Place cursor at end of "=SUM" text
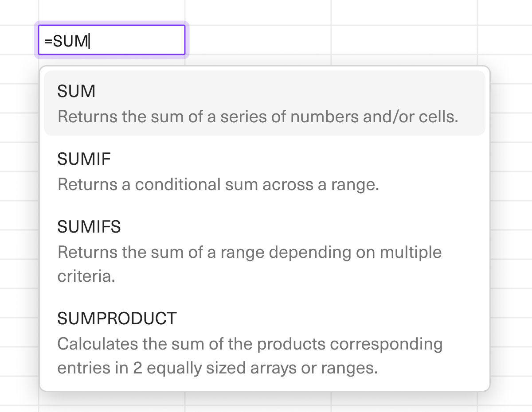 tap(89, 41)
